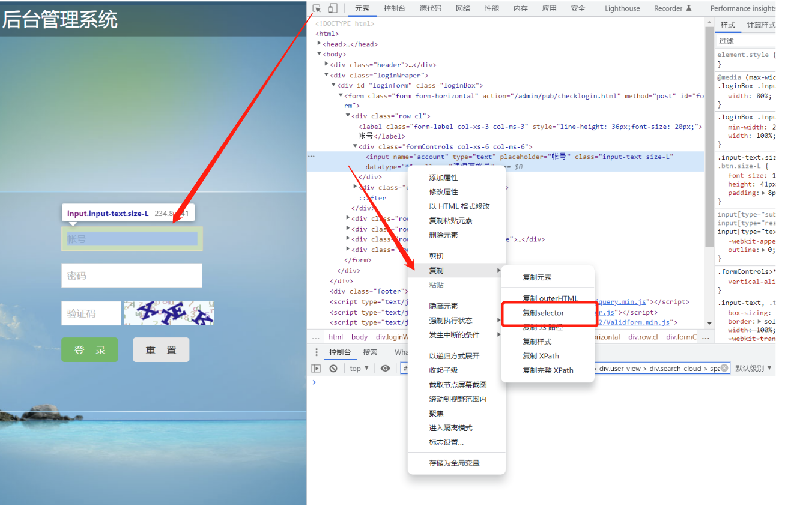This screenshot has height=512, width=812.
Task: Collapse the div loginWraper node
Action: pyautogui.click(x=327, y=75)
